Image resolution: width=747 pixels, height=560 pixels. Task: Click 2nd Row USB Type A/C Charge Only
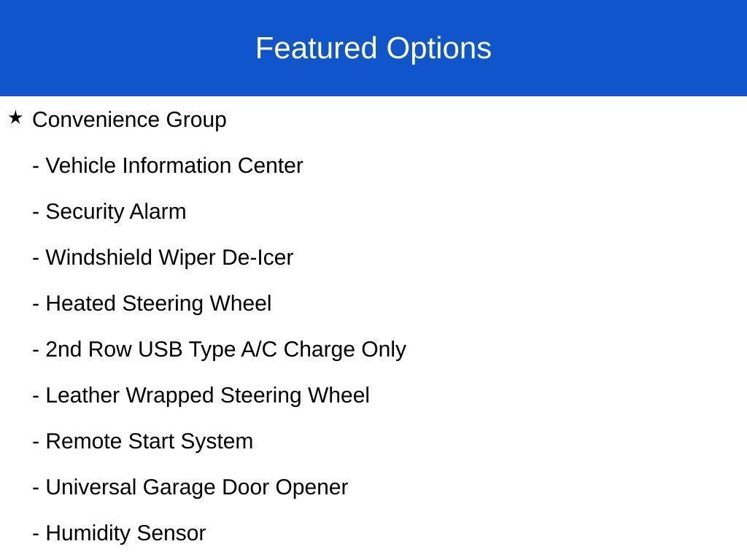tap(225, 349)
